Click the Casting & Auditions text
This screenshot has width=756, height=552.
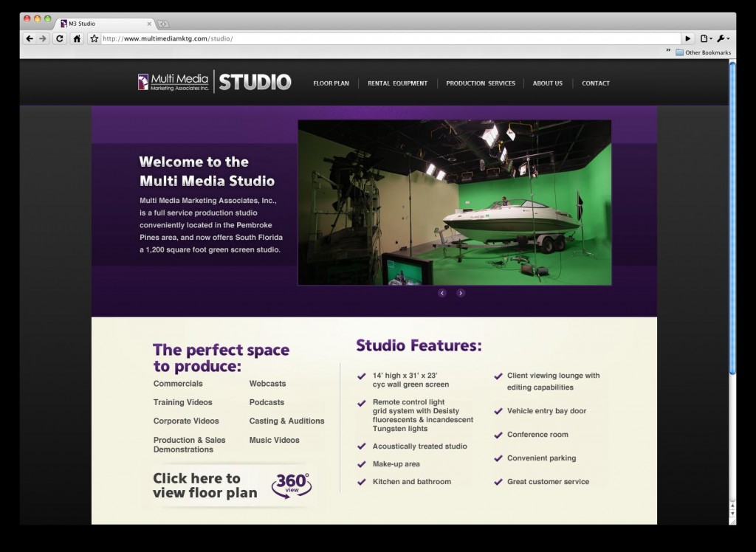tap(287, 421)
